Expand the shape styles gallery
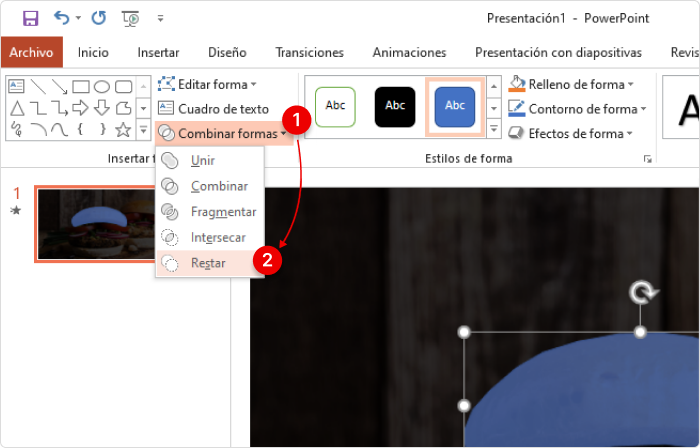The height and width of the screenshot is (448, 700). (493, 130)
